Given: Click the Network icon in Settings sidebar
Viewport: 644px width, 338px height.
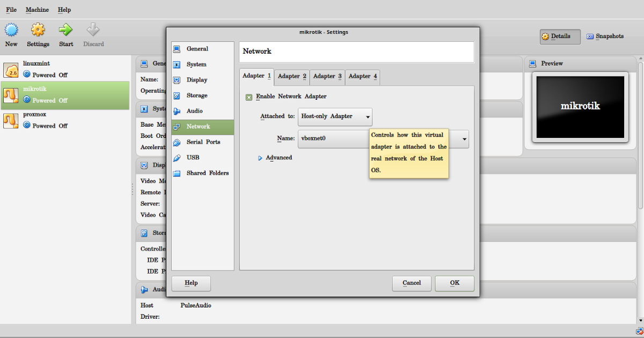Looking at the screenshot, I should [x=177, y=127].
